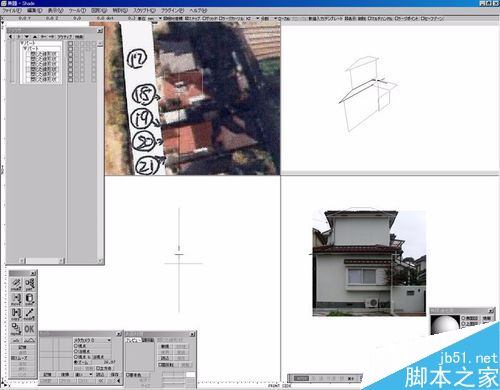Click browser panel right arrow icon

pyautogui.click(x=19, y=37)
